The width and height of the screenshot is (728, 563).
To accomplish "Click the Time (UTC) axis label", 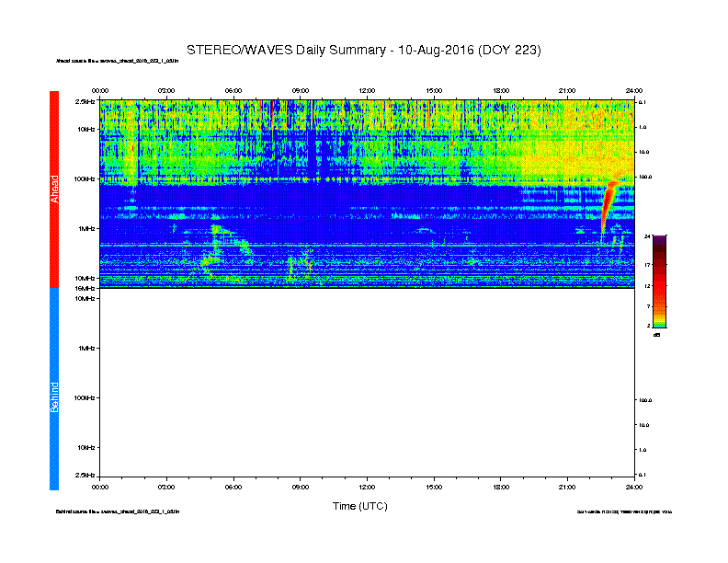I will pos(359,506).
